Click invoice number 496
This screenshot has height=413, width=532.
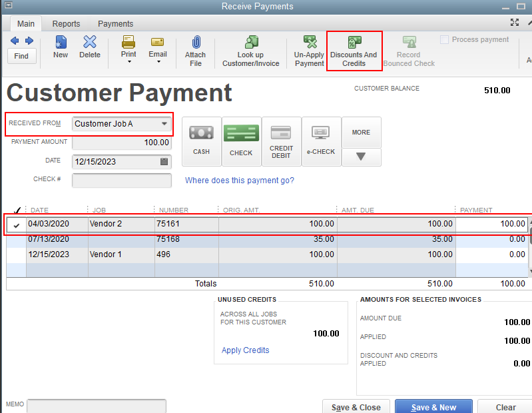pyautogui.click(x=164, y=254)
